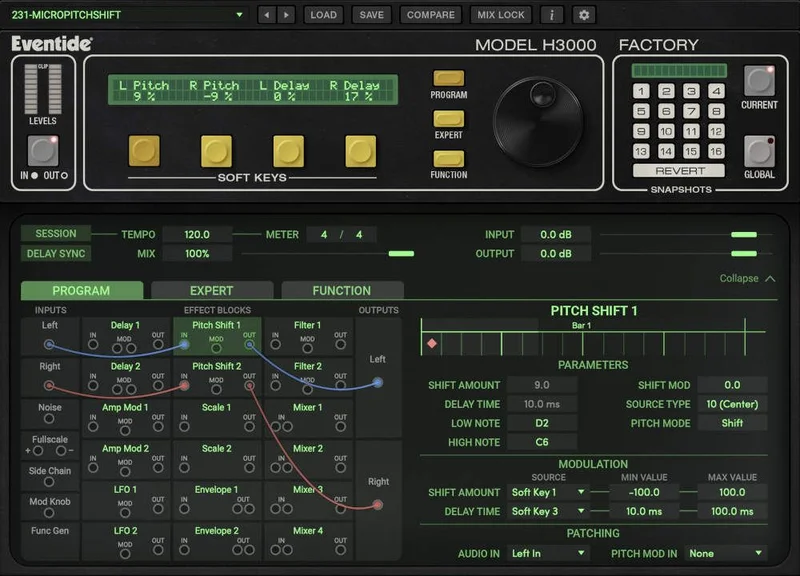The image size is (800, 576).
Task: Select snapshot 7
Action: click(691, 111)
